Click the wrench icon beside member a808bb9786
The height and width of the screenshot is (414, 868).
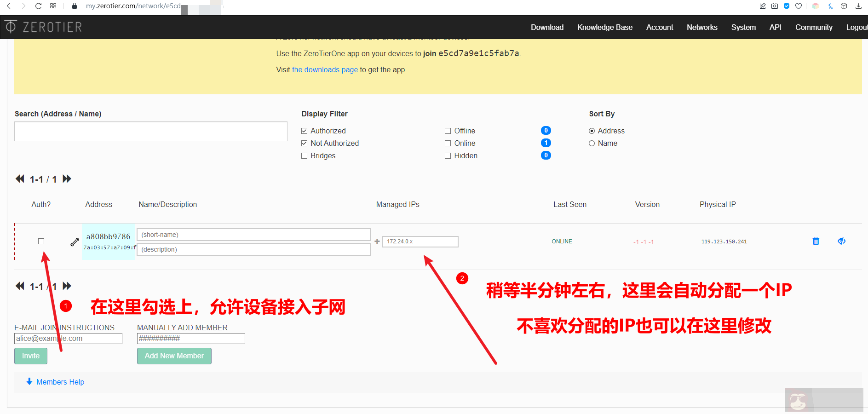click(75, 242)
